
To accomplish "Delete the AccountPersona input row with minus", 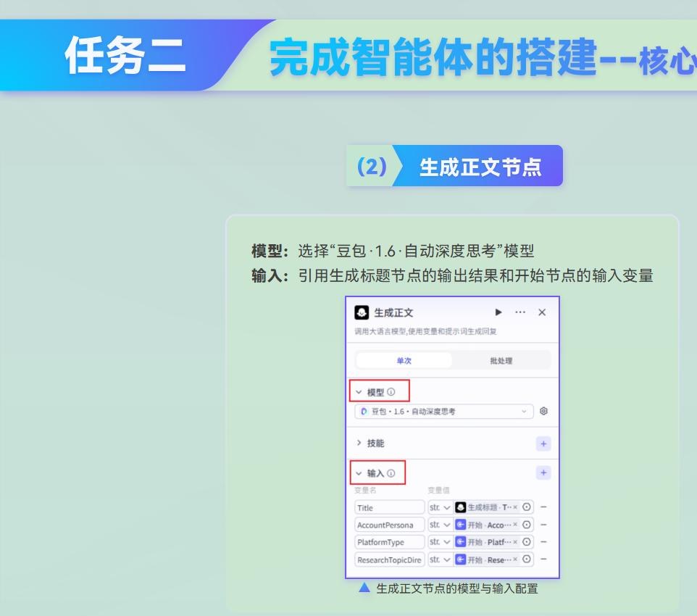I will (x=543, y=525).
